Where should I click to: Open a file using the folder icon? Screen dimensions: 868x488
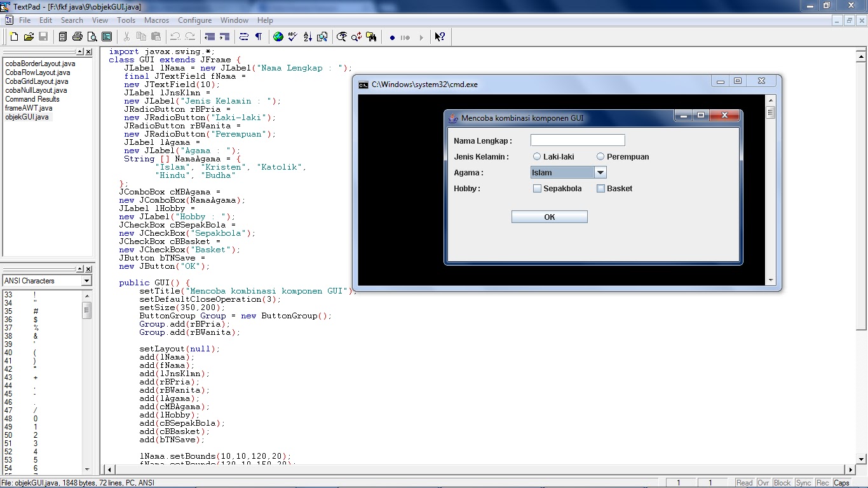(29, 37)
